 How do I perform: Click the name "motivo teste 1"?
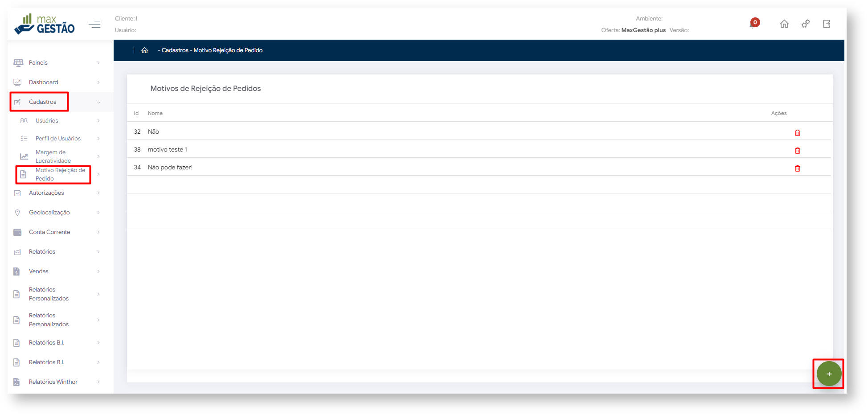pos(168,149)
